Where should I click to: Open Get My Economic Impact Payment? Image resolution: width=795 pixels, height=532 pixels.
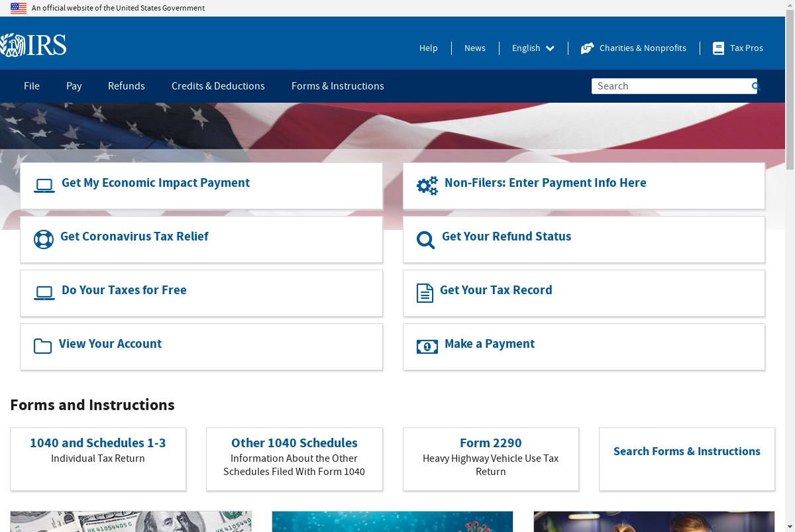coord(201,186)
